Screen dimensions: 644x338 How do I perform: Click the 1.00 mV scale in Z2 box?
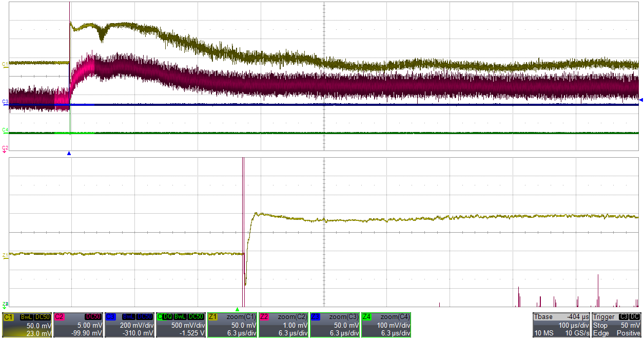[295, 325]
